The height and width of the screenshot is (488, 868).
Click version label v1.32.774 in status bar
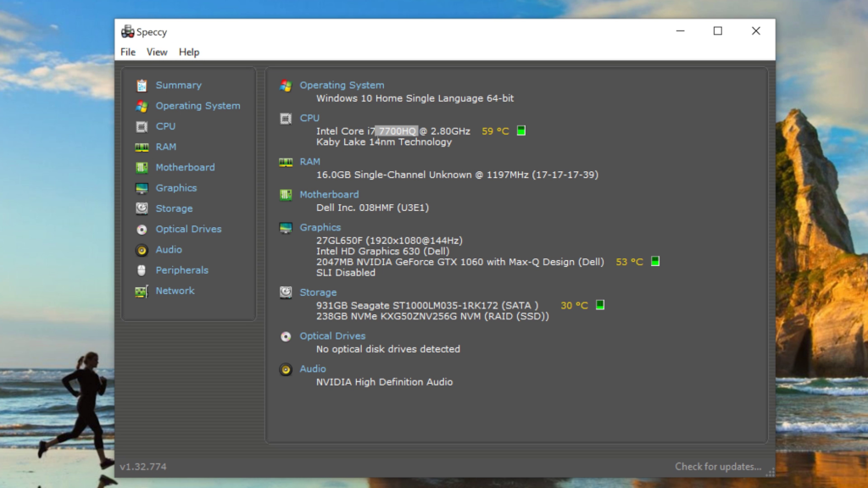[143, 467]
